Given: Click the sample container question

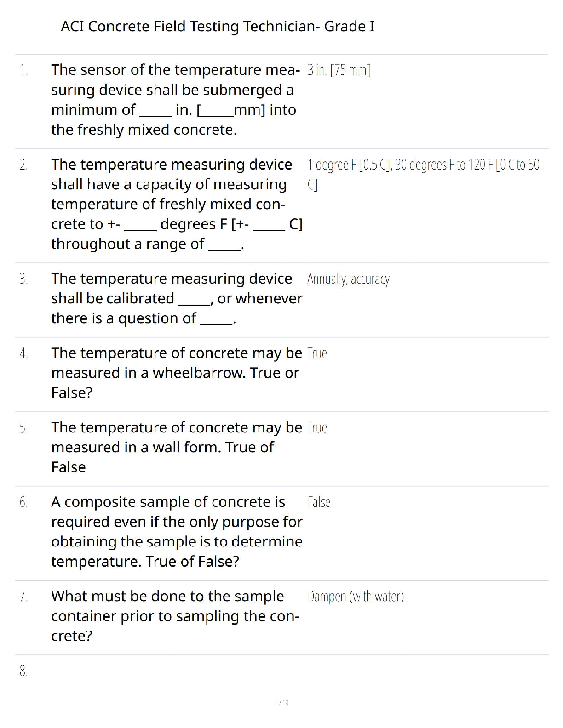Looking at the screenshot, I should click(175, 616).
